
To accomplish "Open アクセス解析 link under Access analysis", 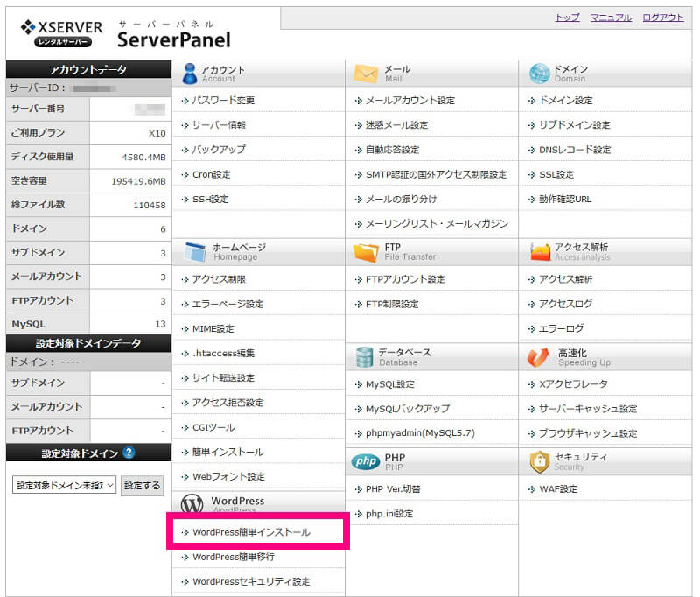I will tap(566, 279).
